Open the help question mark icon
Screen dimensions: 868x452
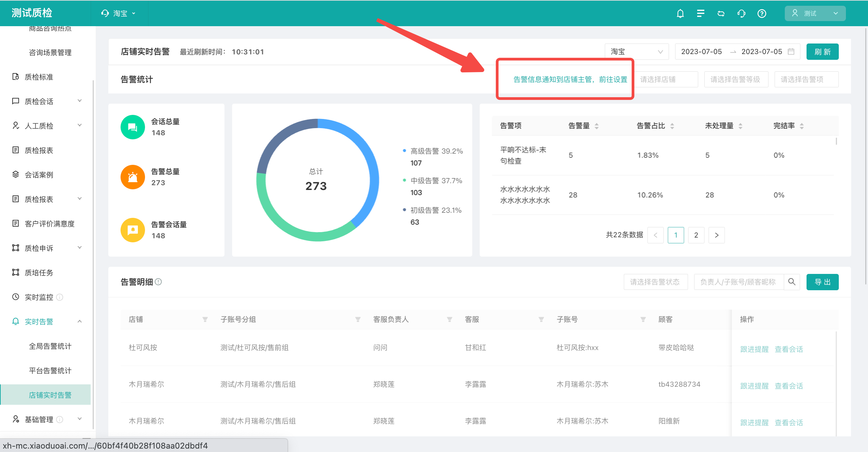[762, 14]
